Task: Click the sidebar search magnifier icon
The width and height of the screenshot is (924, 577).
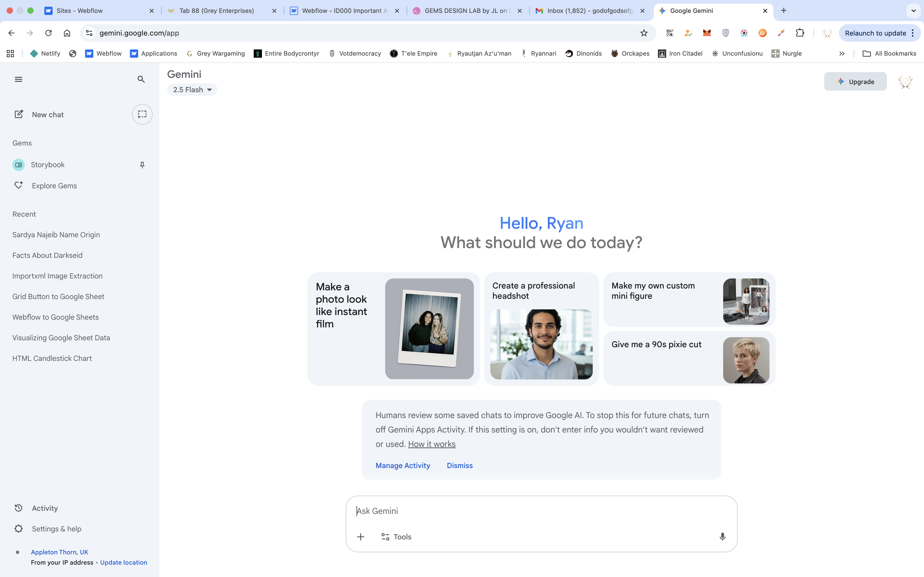Action: coord(141,79)
